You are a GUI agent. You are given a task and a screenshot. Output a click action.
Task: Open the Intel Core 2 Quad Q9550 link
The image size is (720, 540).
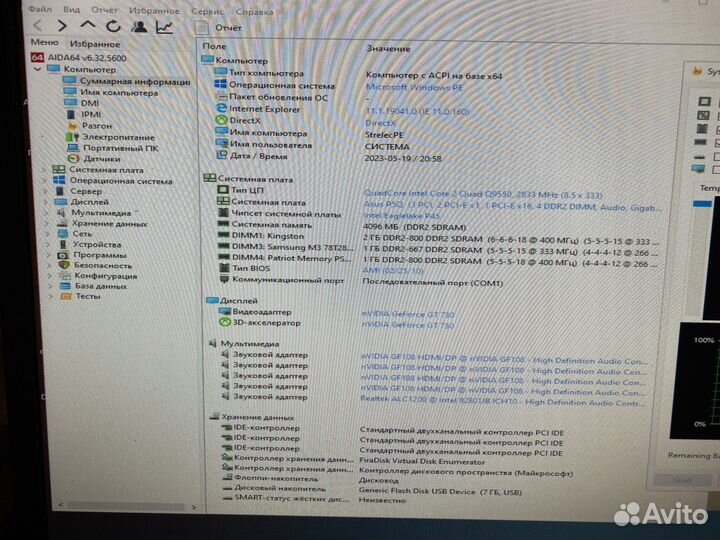483,194
